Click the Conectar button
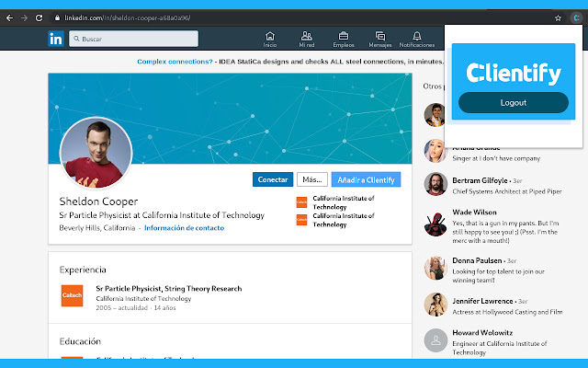This screenshot has width=588, height=368. click(273, 179)
